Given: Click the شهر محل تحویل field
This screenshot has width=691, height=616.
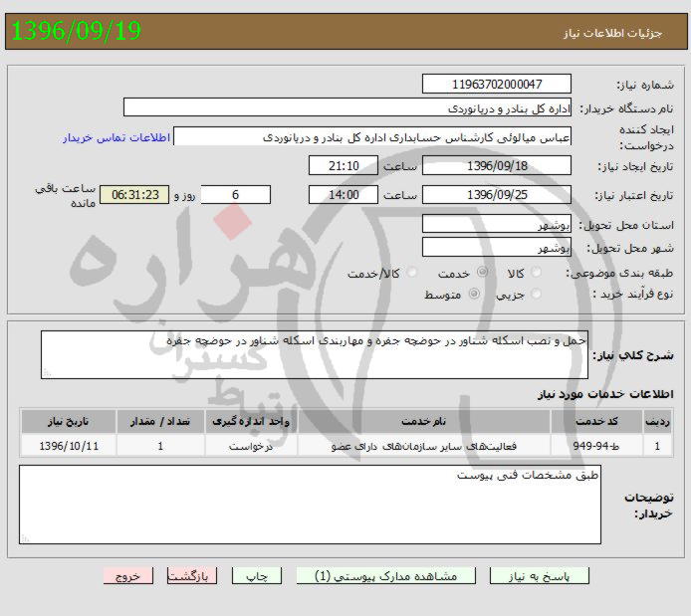Looking at the screenshot, I should coord(497,247).
